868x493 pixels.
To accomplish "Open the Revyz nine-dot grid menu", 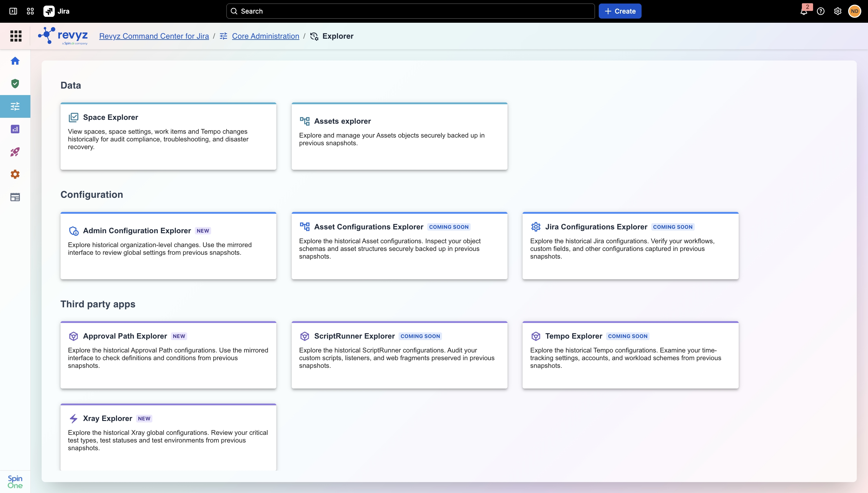I will (16, 36).
